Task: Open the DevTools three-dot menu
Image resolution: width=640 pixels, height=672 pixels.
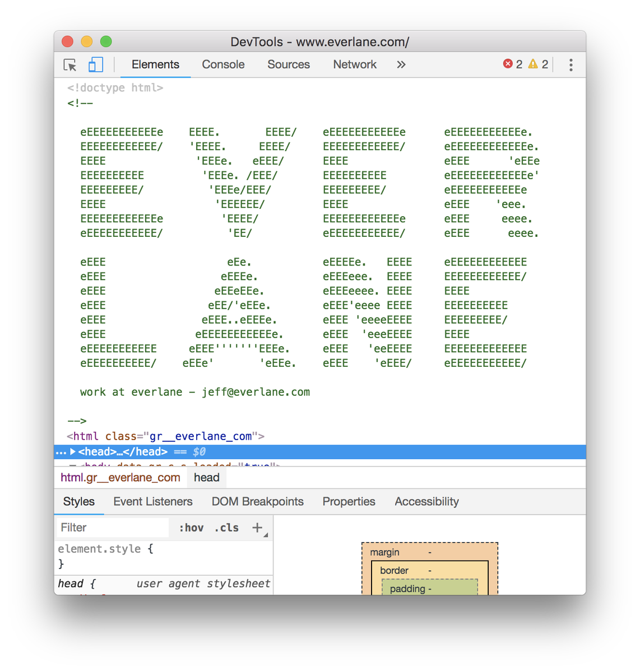Action: [x=571, y=65]
